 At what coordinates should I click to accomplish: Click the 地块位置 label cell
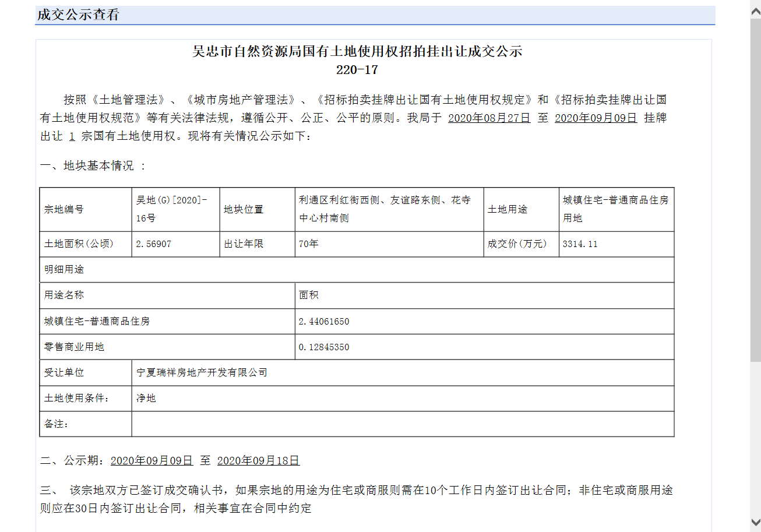[x=257, y=209]
